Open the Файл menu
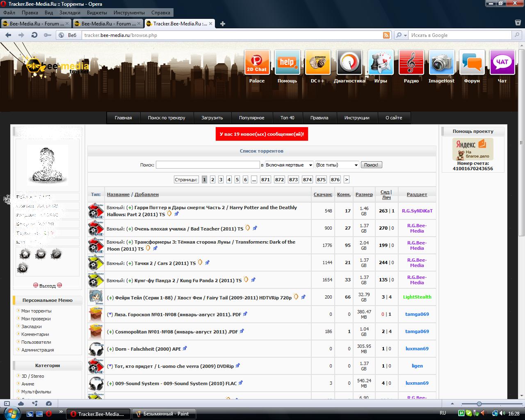This screenshot has width=525, height=420. point(9,13)
